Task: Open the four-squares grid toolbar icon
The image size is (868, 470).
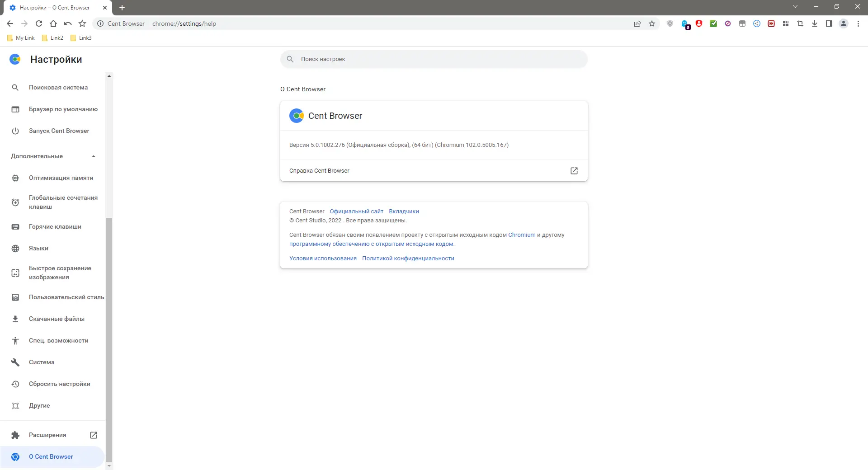Action: pyautogui.click(x=786, y=23)
